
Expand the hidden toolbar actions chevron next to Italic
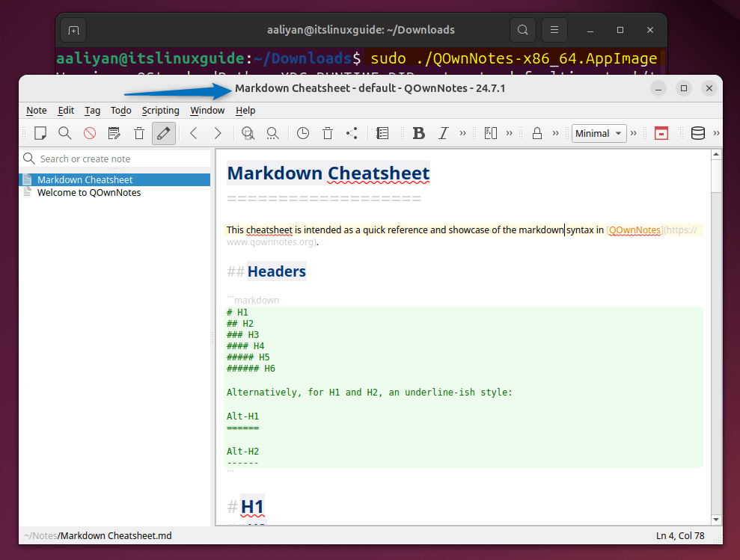[x=462, y=133]
